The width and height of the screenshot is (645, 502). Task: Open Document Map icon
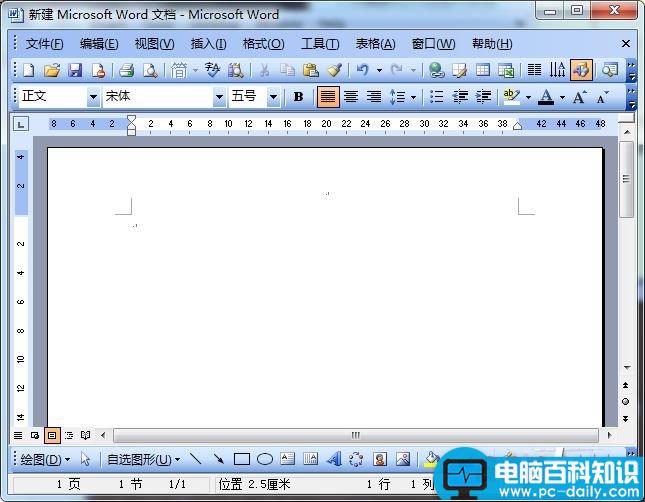[609, 70]
